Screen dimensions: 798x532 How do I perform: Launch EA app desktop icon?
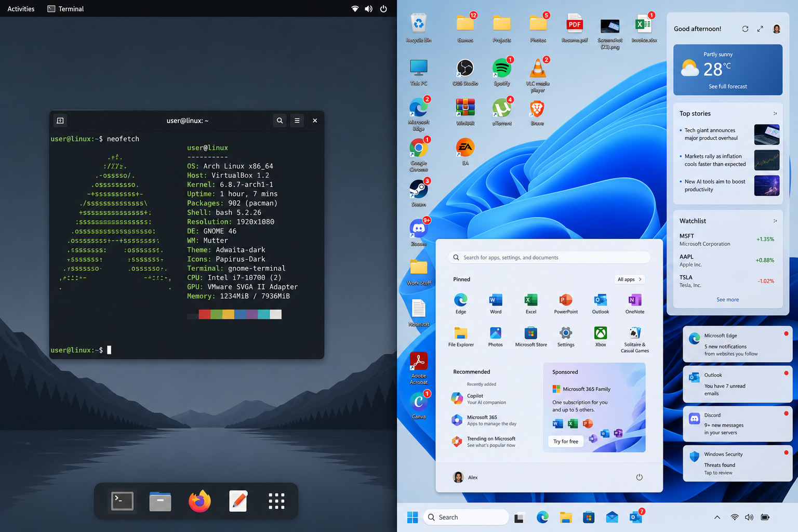pos(465,152)
